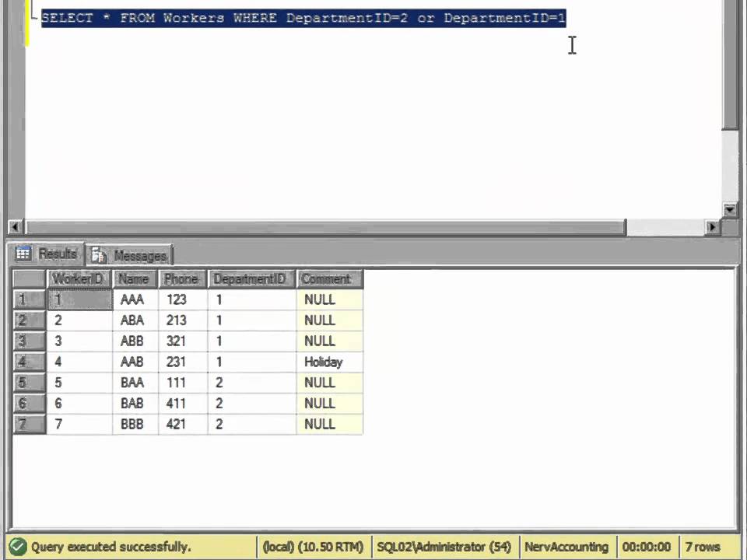
Task: Select row header 2
Action: coord(29,320)
